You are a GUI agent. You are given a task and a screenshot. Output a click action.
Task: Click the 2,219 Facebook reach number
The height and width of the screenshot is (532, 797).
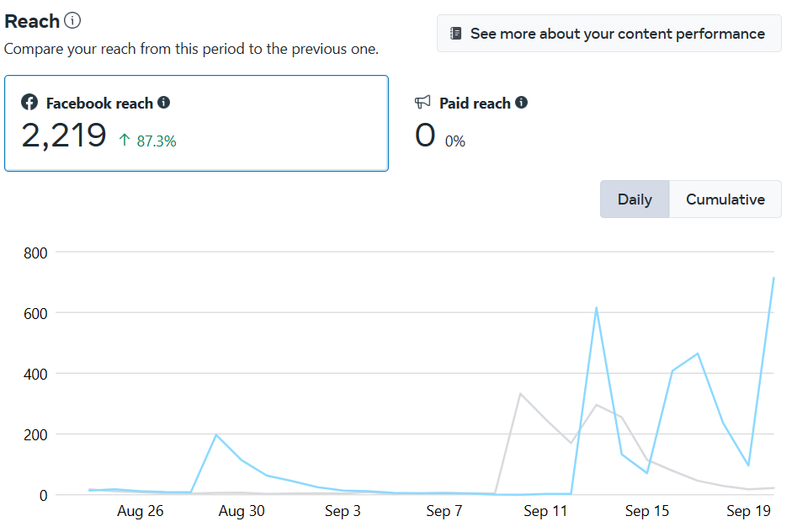[64, 136]
